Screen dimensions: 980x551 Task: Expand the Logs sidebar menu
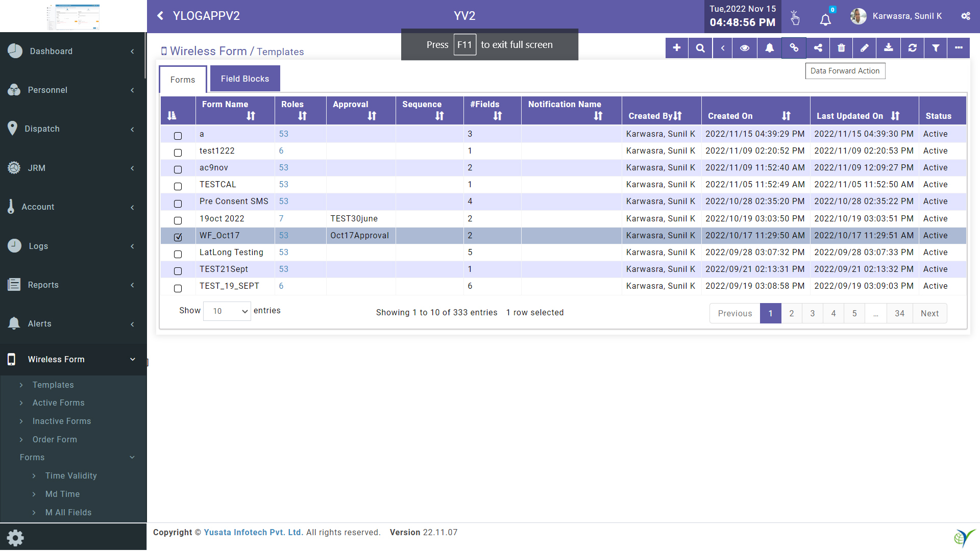click(73, 246)
